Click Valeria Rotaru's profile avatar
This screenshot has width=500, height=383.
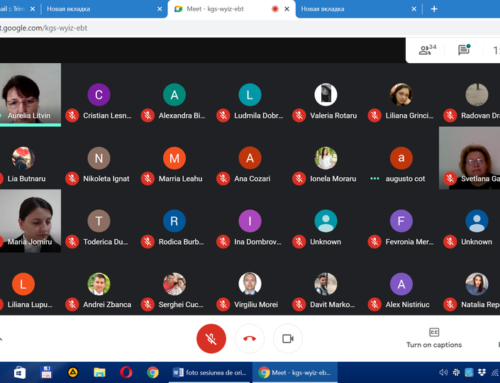click(326, 95)
